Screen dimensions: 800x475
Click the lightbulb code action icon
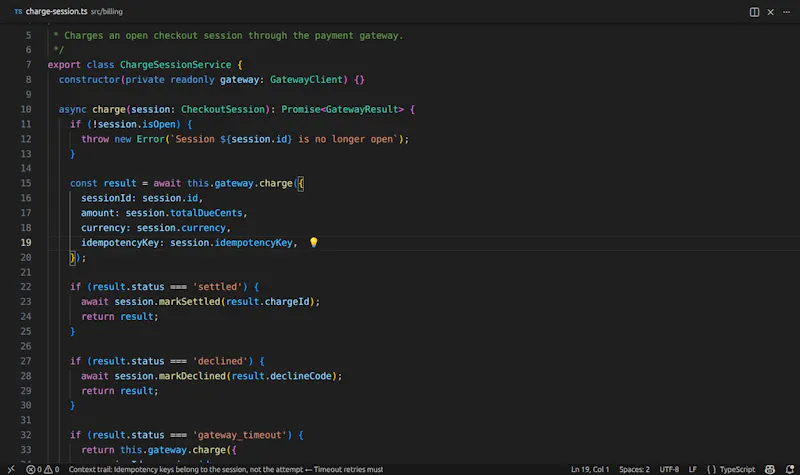314,242
